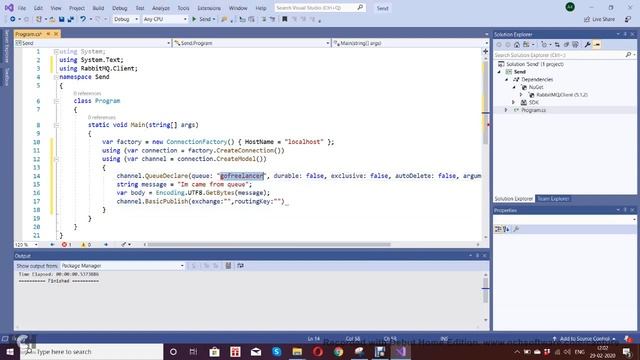
Task: Click the Property Pages wrench in Properties panel
Action: (x=516, y=229)
